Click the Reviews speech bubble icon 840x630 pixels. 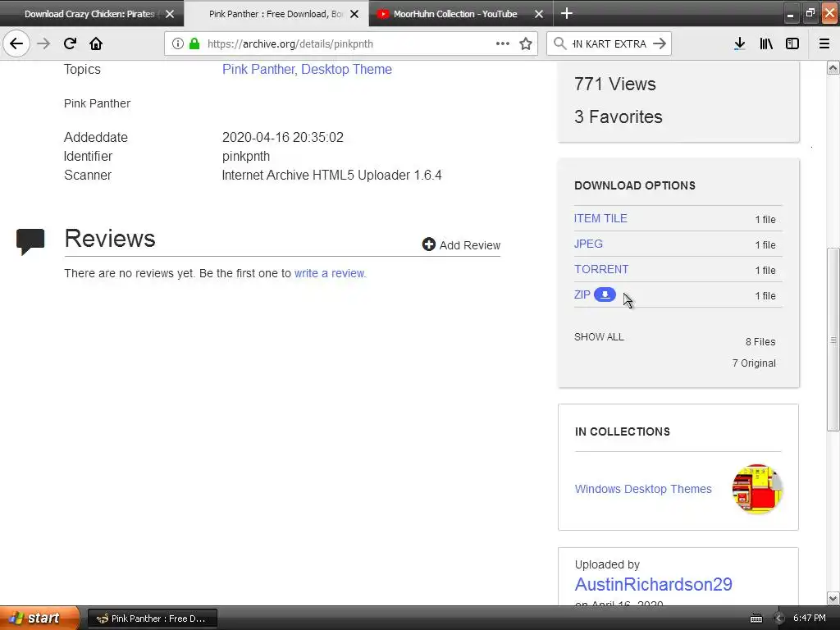(30, 241)
